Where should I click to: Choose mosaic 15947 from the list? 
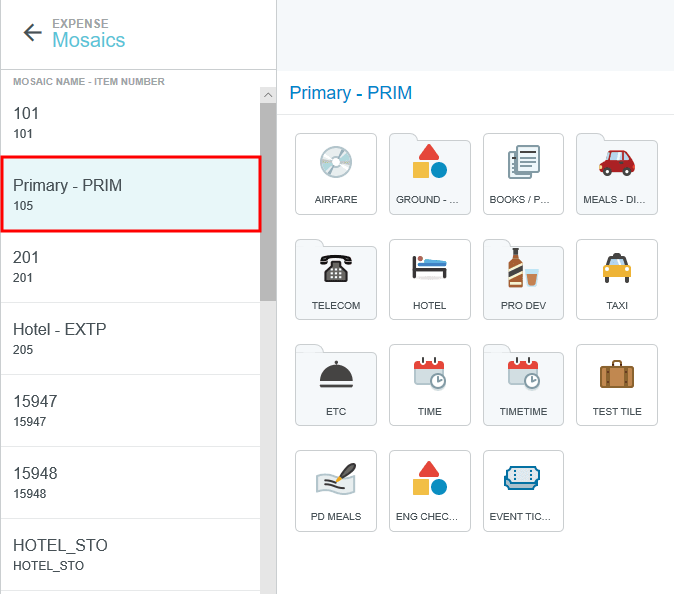(x=130, y=410)
